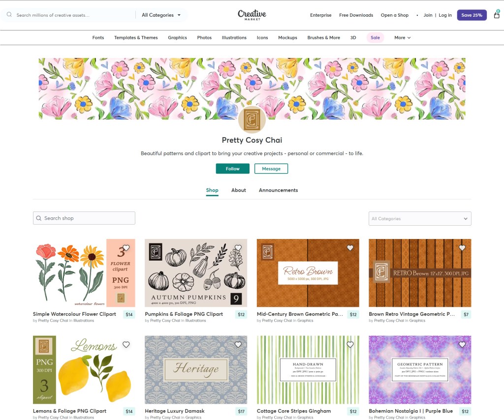This screenshot has height=420, width=504.
Task: Like the Mid-Century Brown Geometric product heart
Action: (x=350, y=248)
